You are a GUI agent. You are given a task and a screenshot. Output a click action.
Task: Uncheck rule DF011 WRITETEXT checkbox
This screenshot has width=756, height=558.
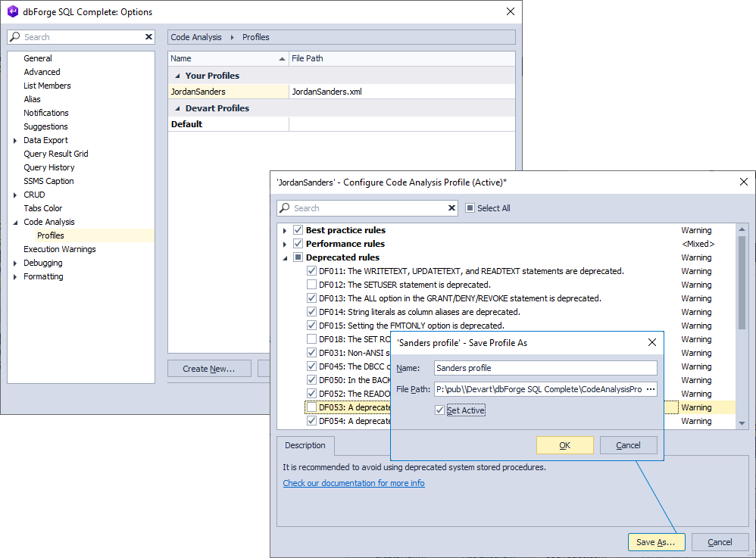311,271
